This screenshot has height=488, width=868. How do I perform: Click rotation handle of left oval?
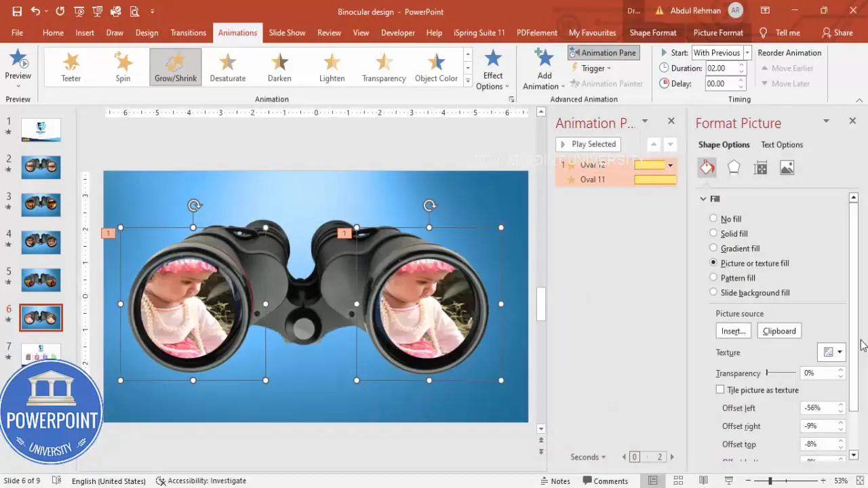pyautogui.click(x=194, y=205)
